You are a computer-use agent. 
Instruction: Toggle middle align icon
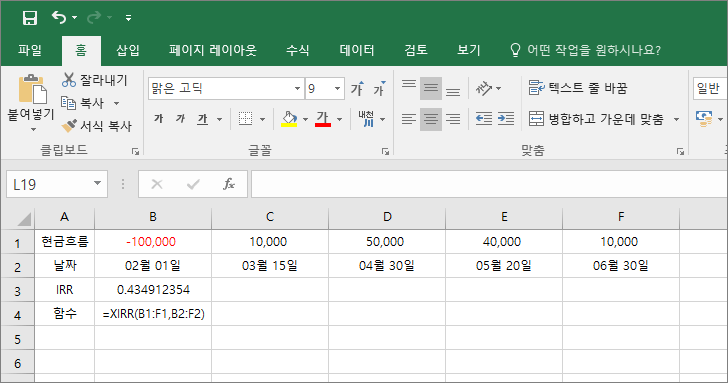431,88
